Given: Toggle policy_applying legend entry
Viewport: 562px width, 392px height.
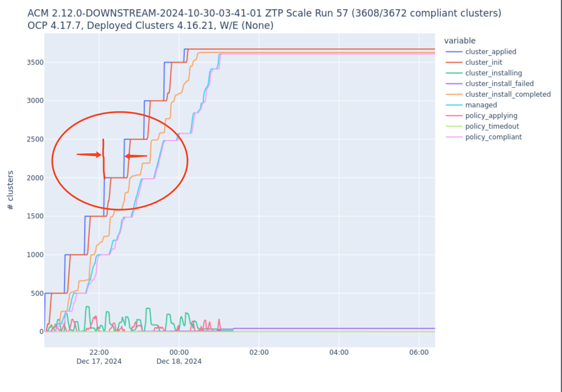Looking at the screenshot, I should pos(491,116).
